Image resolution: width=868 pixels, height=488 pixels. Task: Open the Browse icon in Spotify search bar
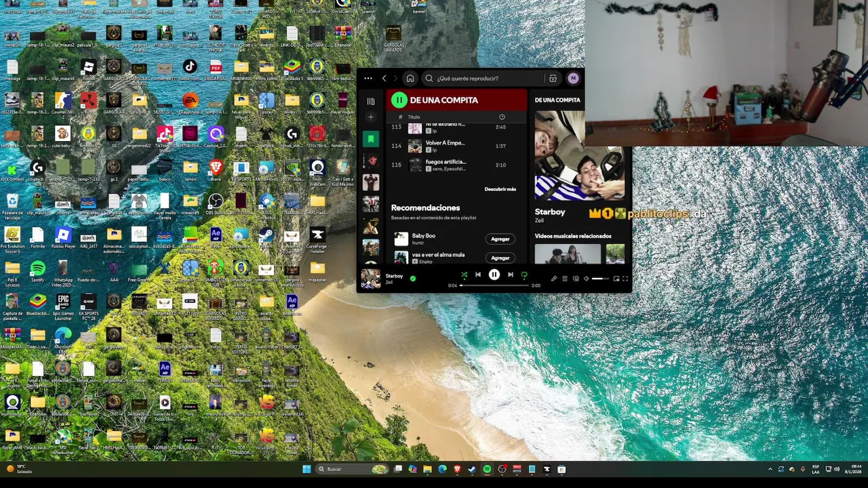coord(553,78)
